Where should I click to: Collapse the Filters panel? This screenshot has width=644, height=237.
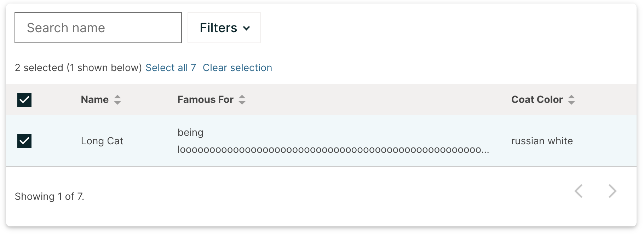coord(224,28)
